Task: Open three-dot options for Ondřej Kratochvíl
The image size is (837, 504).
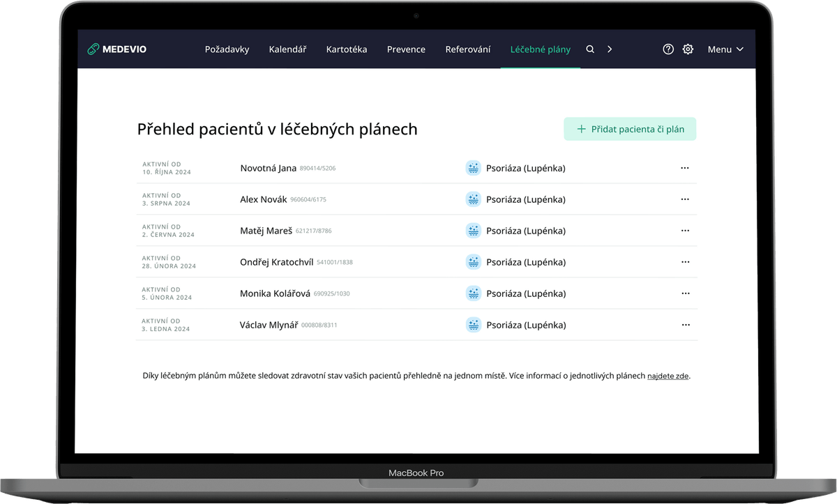Action: coord(685,262)
